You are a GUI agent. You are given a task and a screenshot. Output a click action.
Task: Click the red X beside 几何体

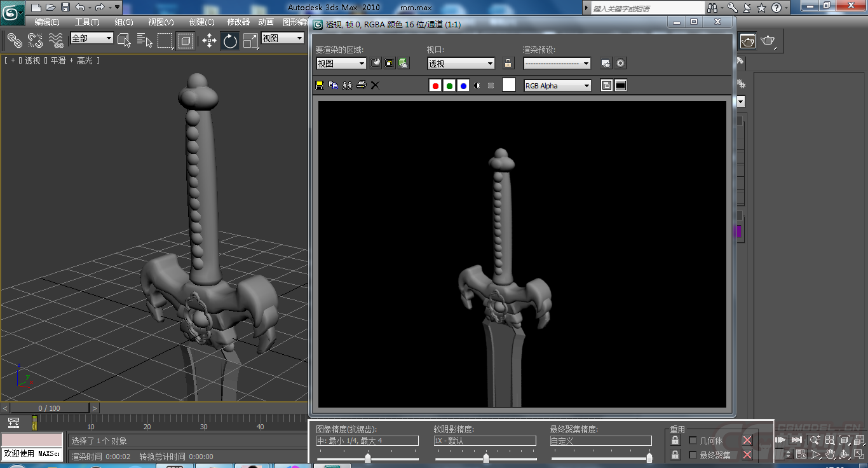coord(747,440)
